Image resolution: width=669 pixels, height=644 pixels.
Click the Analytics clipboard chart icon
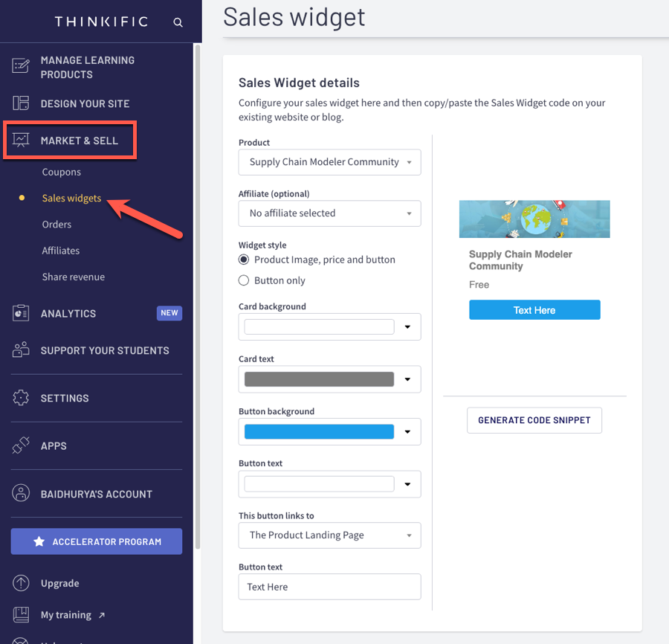pos(21,313)
